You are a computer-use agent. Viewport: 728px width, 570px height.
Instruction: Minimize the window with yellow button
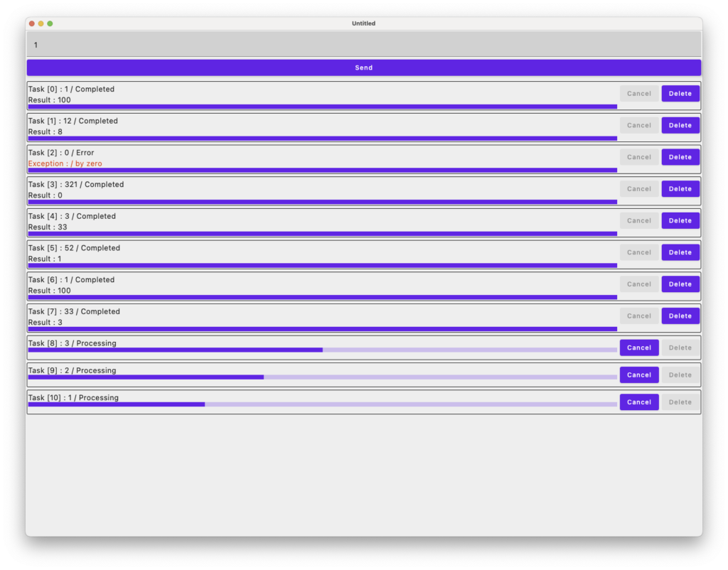point(41,23)
